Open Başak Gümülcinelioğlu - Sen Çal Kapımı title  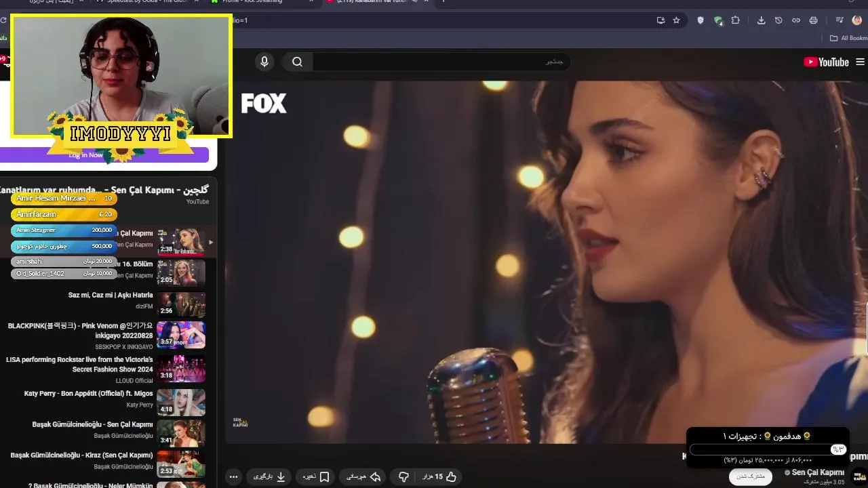pyautogui.click(x=93, y=425)
